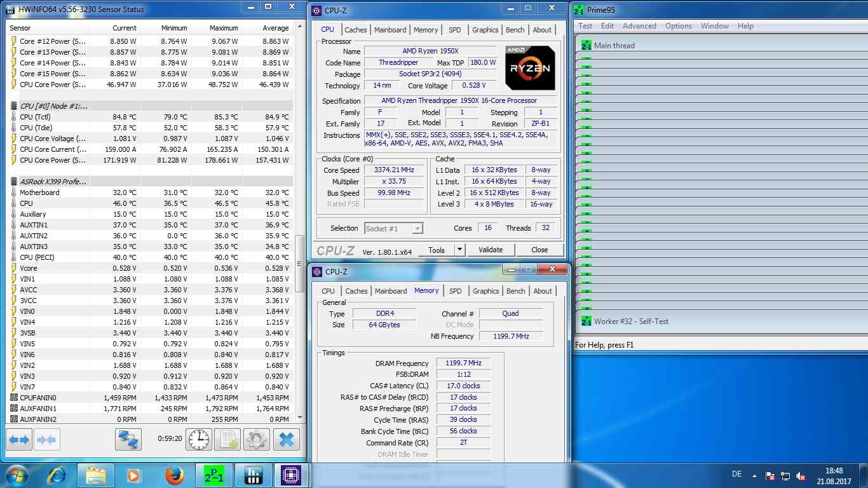Open Prime95 Edit menu
Screen dimensions: 868x488
(x=607, y=26)
